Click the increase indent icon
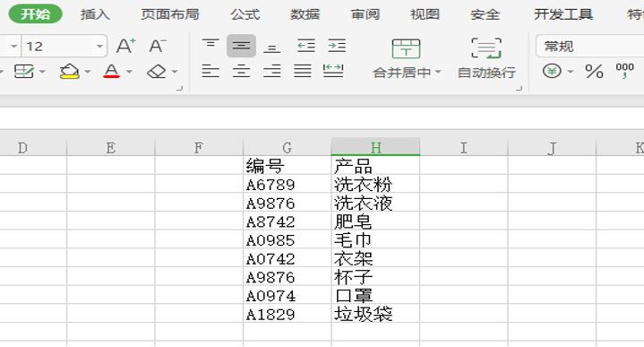Viewport: 644px width, 347px height. (x=337, y=45)
